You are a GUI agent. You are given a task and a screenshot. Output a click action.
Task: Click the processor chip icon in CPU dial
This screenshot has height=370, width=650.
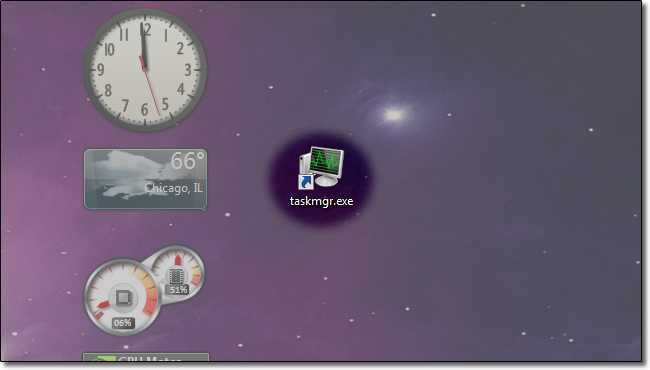[123, 297]
